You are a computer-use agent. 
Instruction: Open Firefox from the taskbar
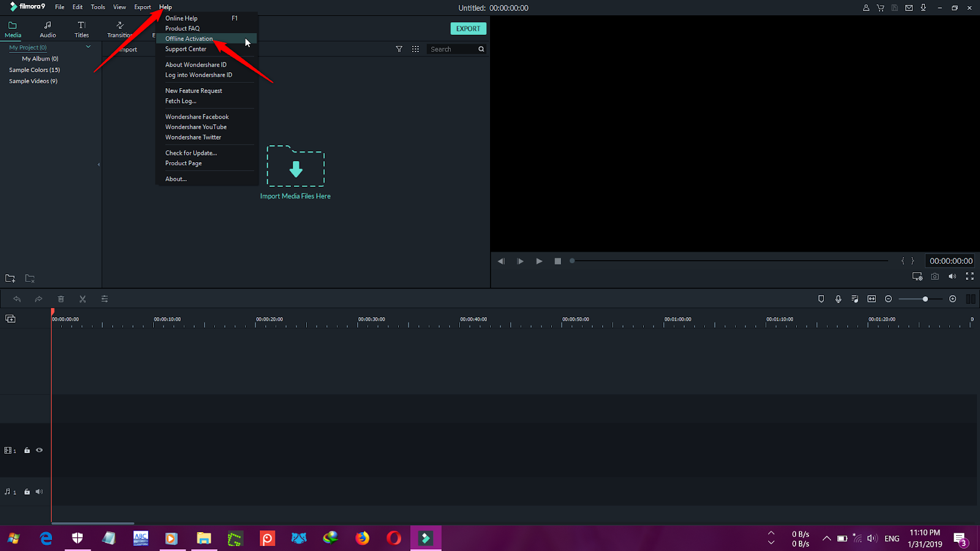363,538
